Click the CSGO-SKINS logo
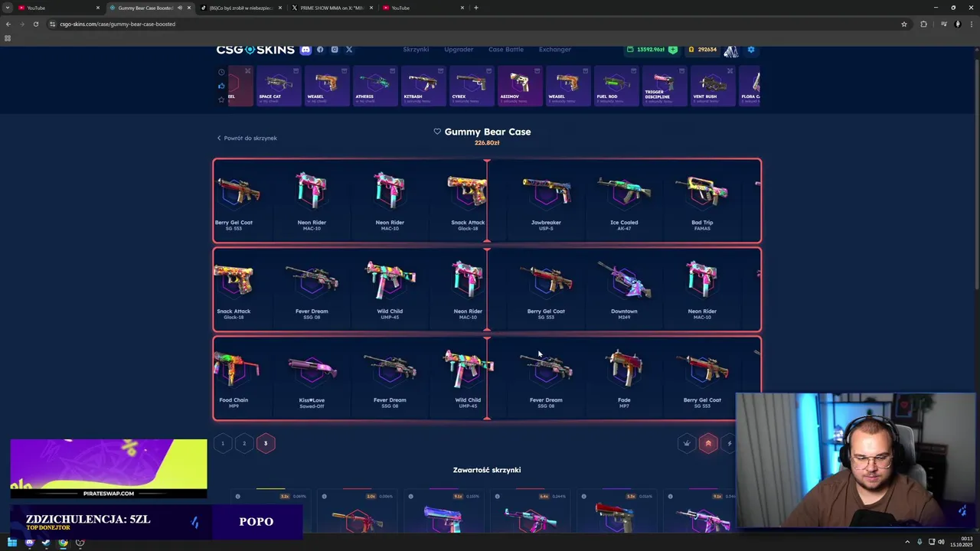The height and width of the screenshot is (551, 980). click(x=255, y=50)
